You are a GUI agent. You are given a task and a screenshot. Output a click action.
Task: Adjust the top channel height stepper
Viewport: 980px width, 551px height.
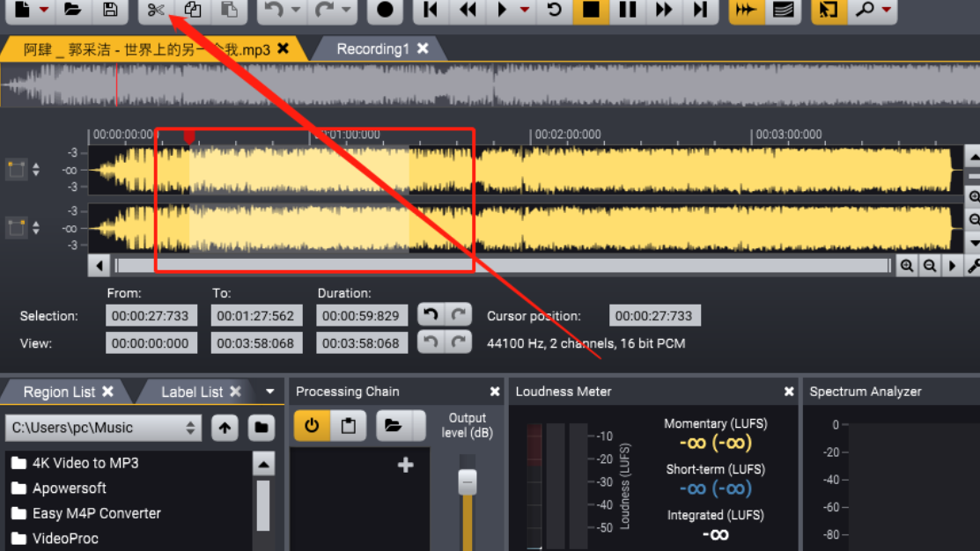point(36,169)
